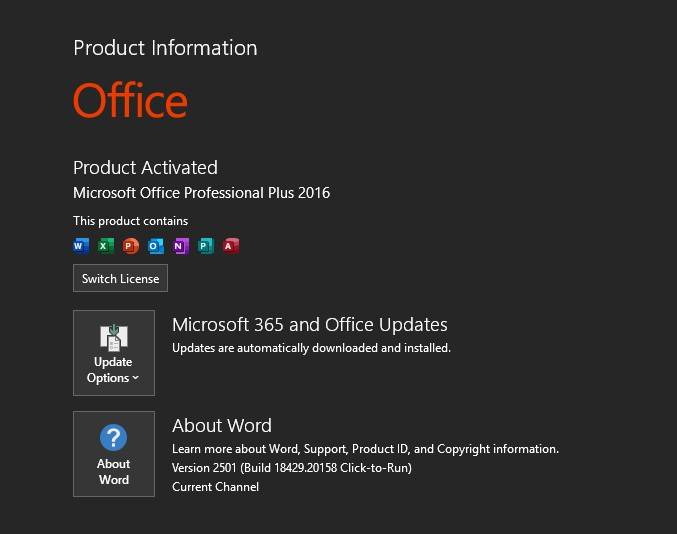Image resolution: width=677 pixels, height=534 pixels.
Task: Select the Microsoft Office Professional Plus 2016 label
Action: 201,193
